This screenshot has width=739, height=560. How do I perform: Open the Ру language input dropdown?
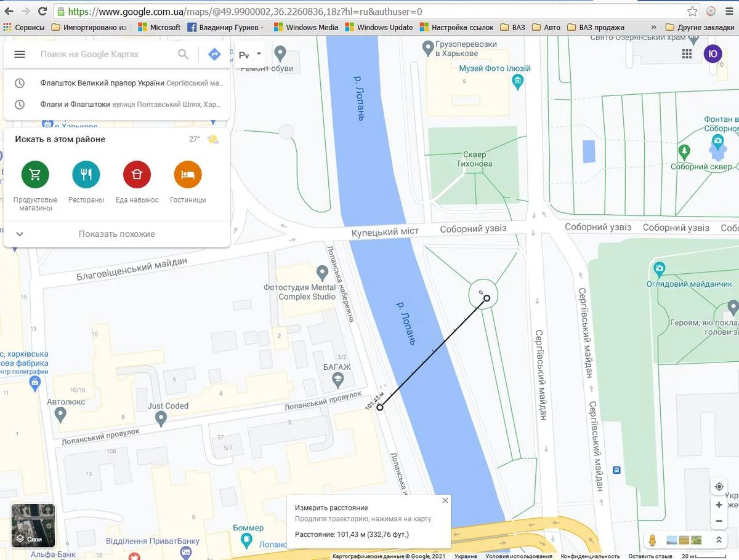(x=249, y=55)
